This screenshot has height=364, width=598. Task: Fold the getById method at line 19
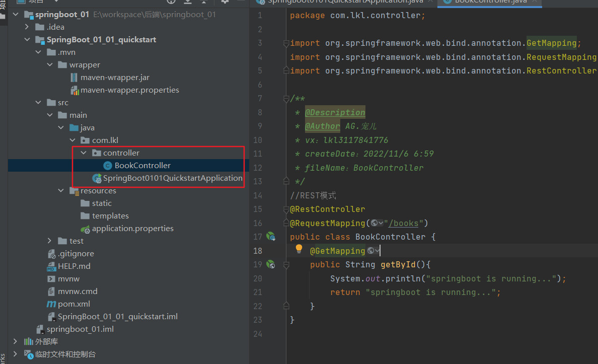pos(286,264)
